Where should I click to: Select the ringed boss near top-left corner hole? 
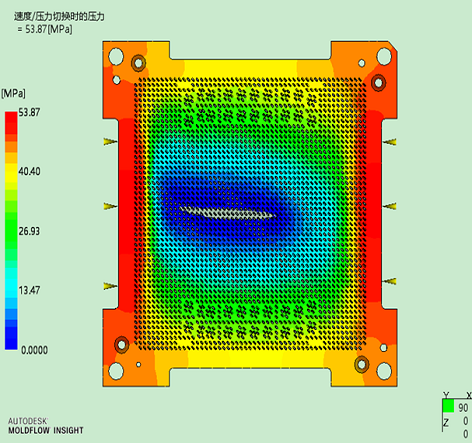pyautogui.click(x=138, y=62)
